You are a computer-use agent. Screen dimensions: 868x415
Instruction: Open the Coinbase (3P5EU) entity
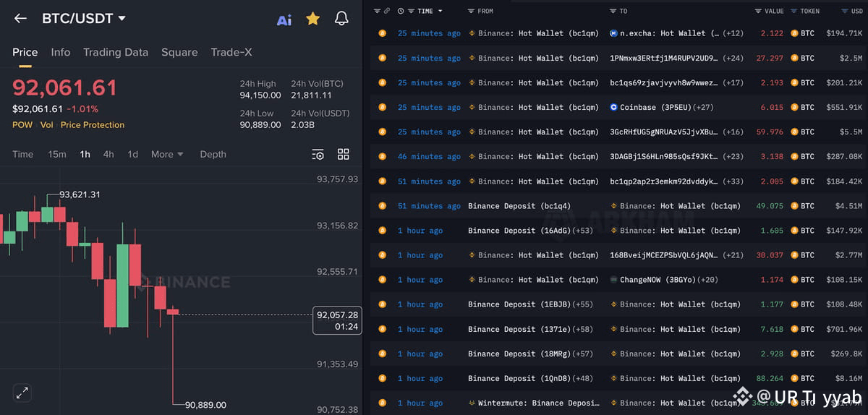tap(655, 107)
